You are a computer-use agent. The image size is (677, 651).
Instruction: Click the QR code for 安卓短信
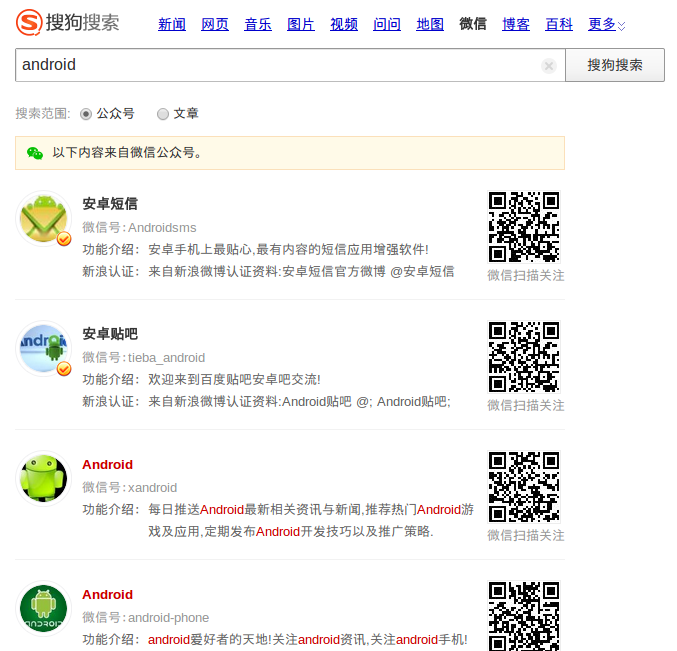click(524, 227)
